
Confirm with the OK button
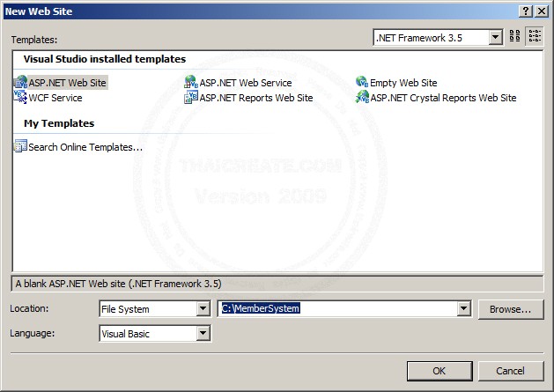440,371
